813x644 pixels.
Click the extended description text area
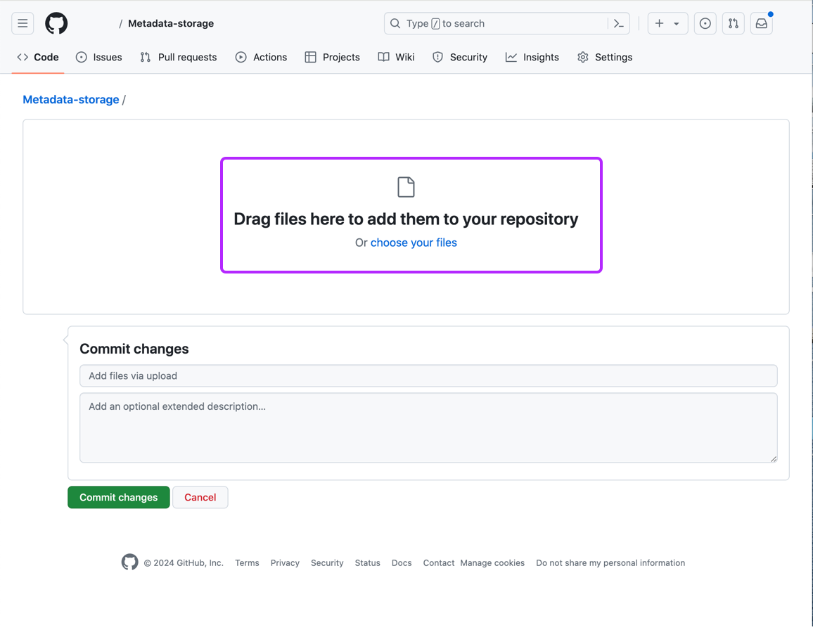click(428, 427)
